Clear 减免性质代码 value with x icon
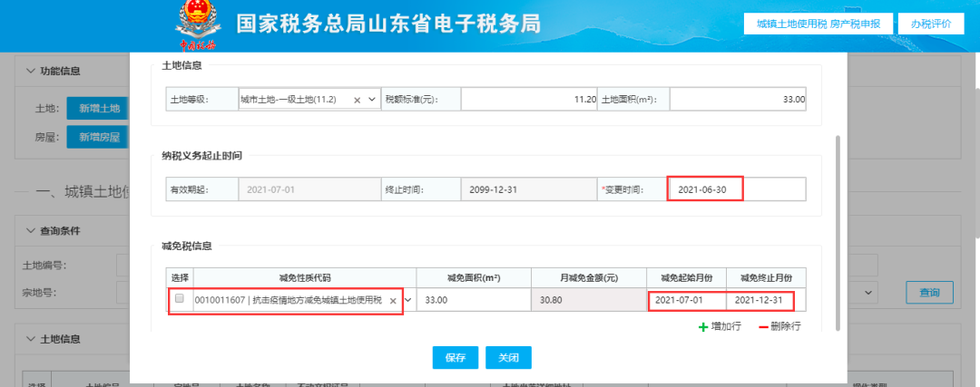The height and width of the screenshot is (387, 980). [x=393, y=300]
